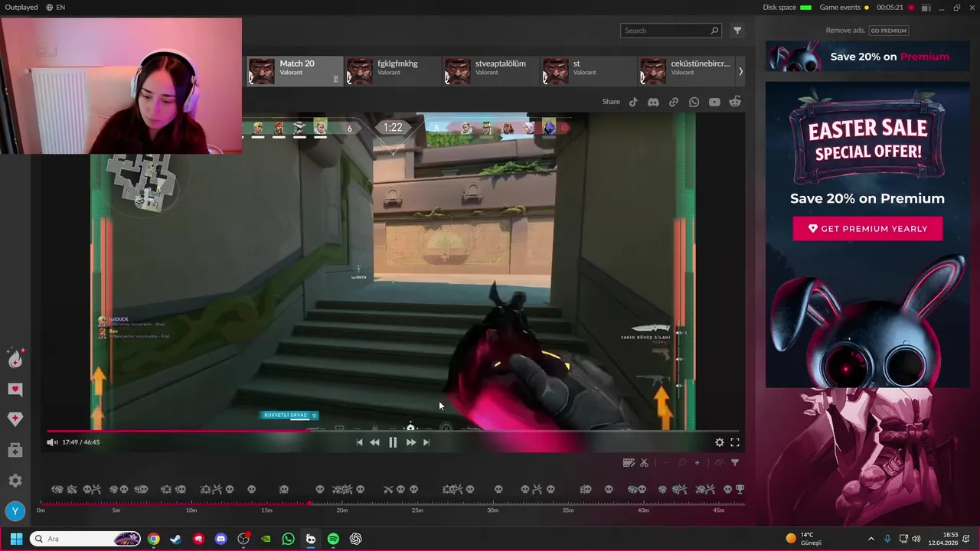The height and width of the screenshot is (551, 980).
Task: Skip to the previous event
Action: [359, 442]
